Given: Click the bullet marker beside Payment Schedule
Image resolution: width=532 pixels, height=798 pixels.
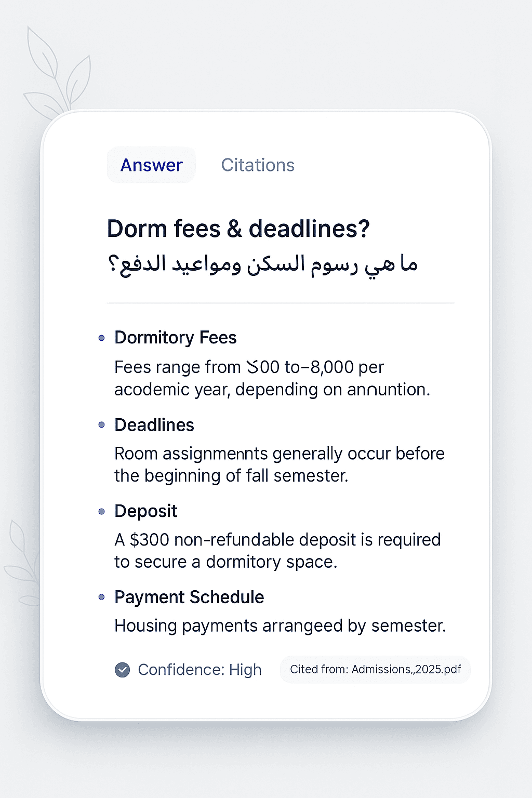Looking at the screenshot, I should pyautogui.click(x=102, y=597).
